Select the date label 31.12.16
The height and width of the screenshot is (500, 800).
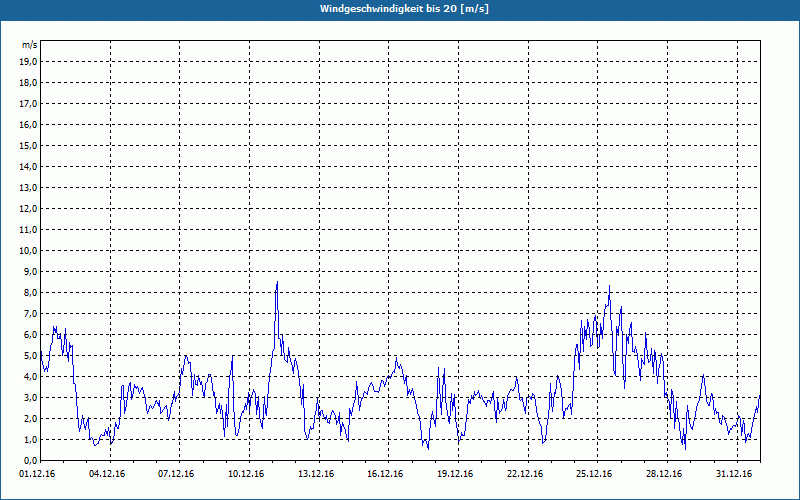[x=734, y=474]
